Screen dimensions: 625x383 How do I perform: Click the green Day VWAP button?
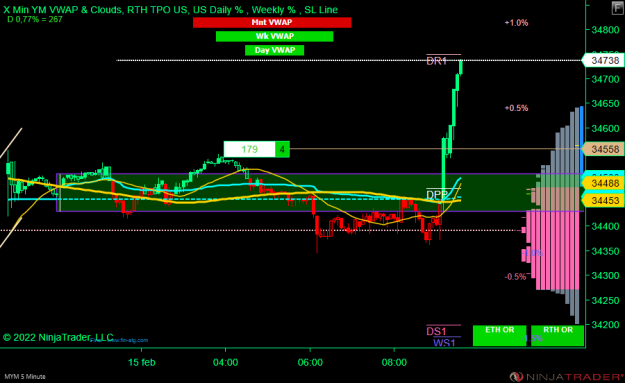[275, 50]
